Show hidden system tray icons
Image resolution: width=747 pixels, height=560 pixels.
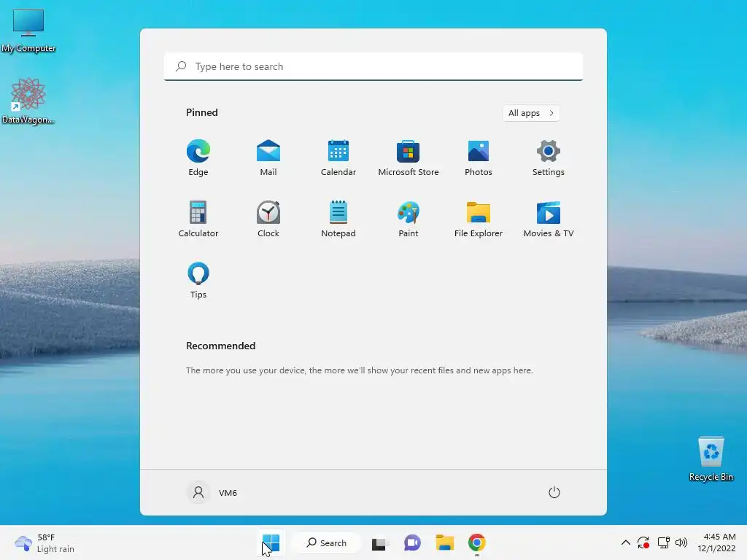(x=625, y=542)
